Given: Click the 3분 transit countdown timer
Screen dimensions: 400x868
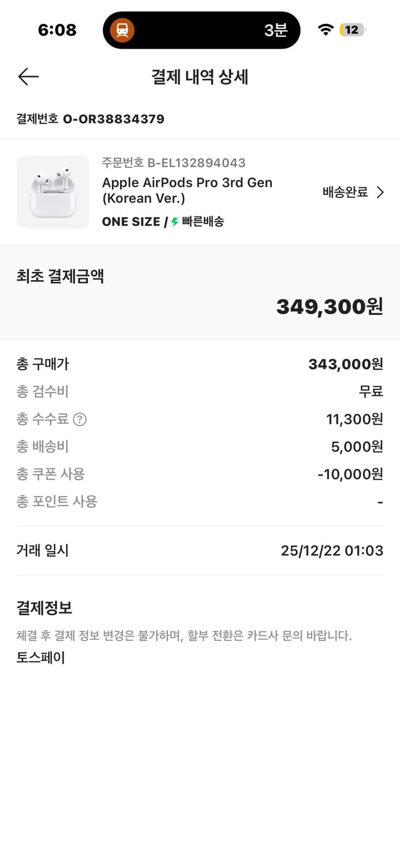Looking at the screenshot, I should coord(277,30).
